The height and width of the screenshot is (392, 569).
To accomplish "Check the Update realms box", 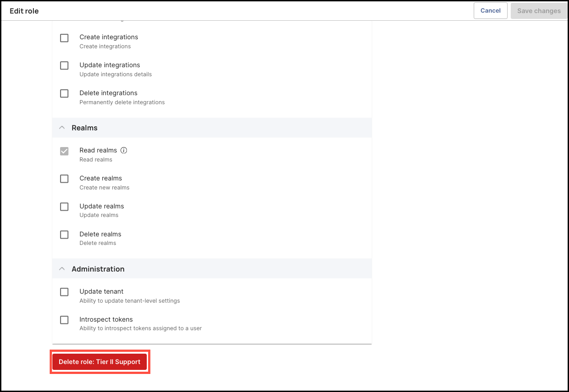I will (x=64, y=207).
